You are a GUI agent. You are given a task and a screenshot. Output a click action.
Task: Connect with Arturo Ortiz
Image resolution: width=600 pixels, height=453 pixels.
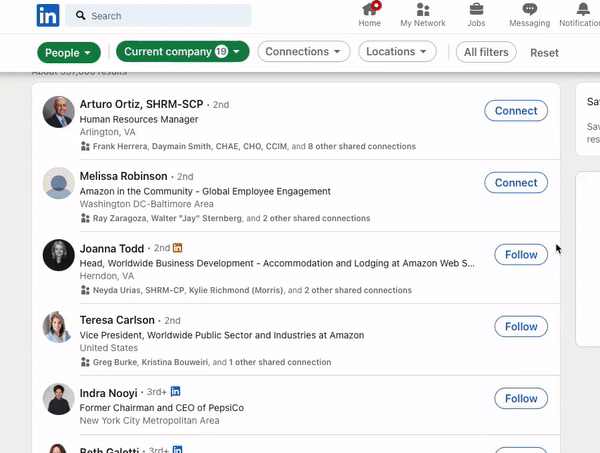[516, 111]
